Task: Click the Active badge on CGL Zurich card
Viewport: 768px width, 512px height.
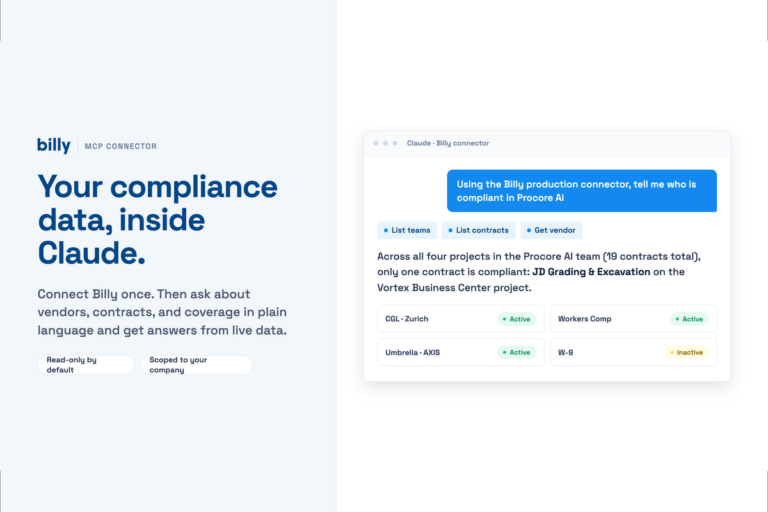Action: pos(516,319)
